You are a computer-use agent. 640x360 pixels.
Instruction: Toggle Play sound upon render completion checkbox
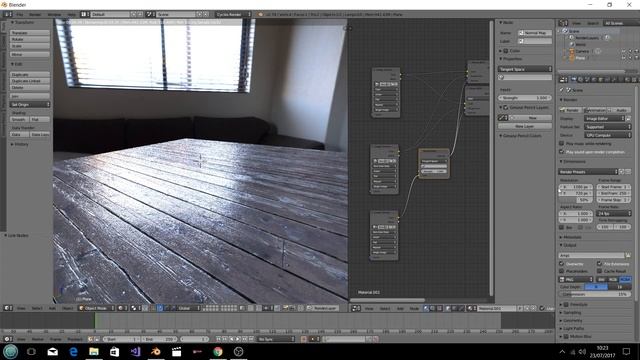(561, 152)
